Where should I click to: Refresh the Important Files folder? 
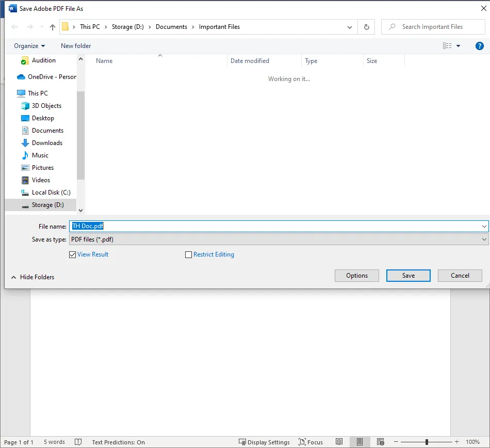[x=367, y=27]
